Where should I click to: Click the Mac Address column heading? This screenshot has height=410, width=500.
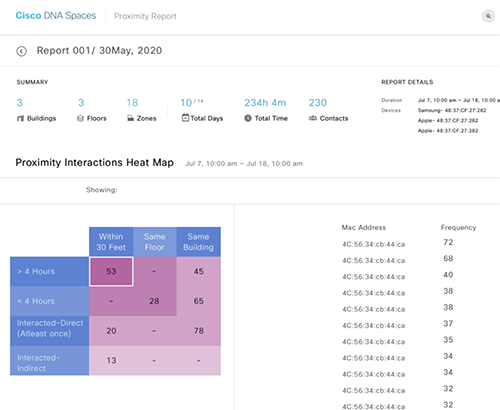[364, 227]
